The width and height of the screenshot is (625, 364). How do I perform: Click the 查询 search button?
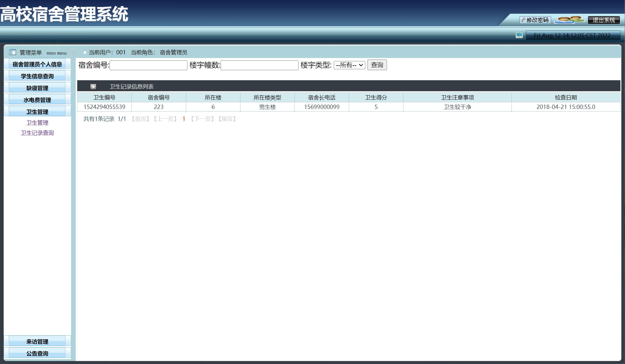tap(377, 65)
